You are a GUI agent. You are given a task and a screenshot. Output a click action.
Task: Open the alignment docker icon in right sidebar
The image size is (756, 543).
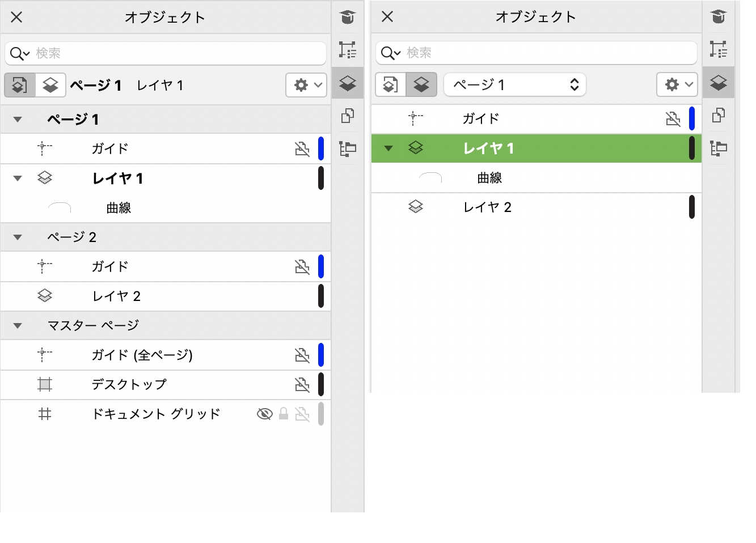tap(718, 149)
